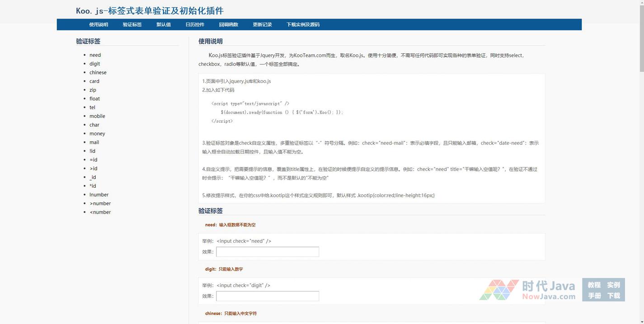
Task: Go to the 默认值 menu item
Action: [164, 25]
